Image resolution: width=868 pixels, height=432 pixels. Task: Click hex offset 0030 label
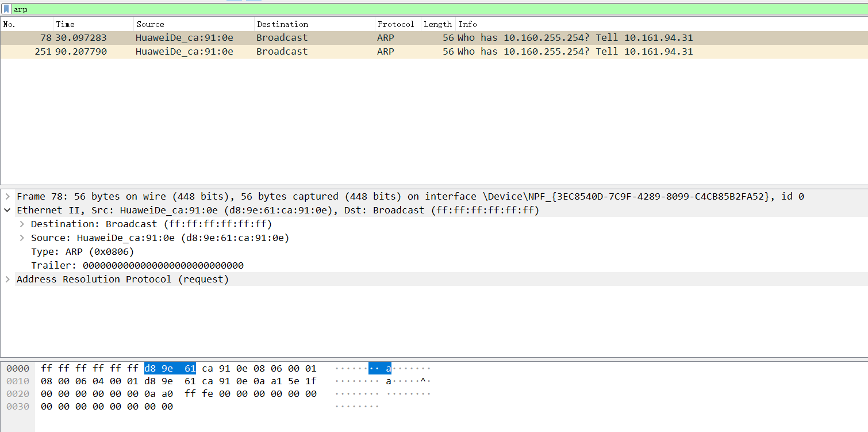(18, 407)
